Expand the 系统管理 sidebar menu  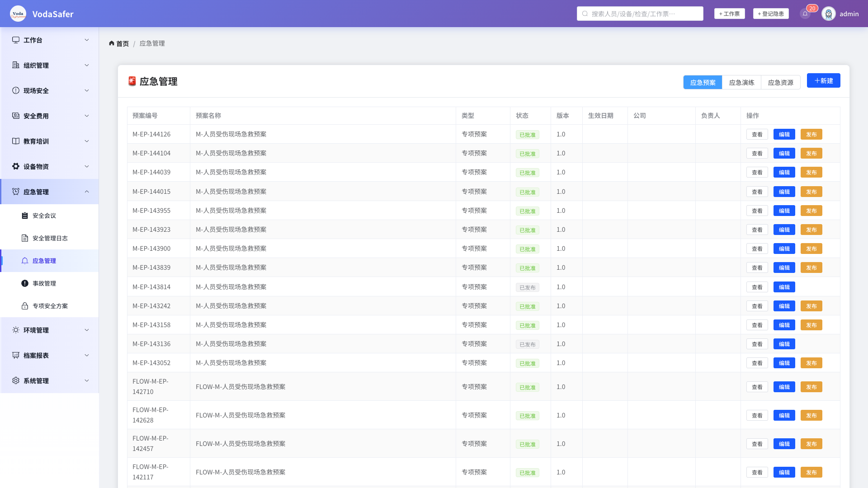[49, 380]
